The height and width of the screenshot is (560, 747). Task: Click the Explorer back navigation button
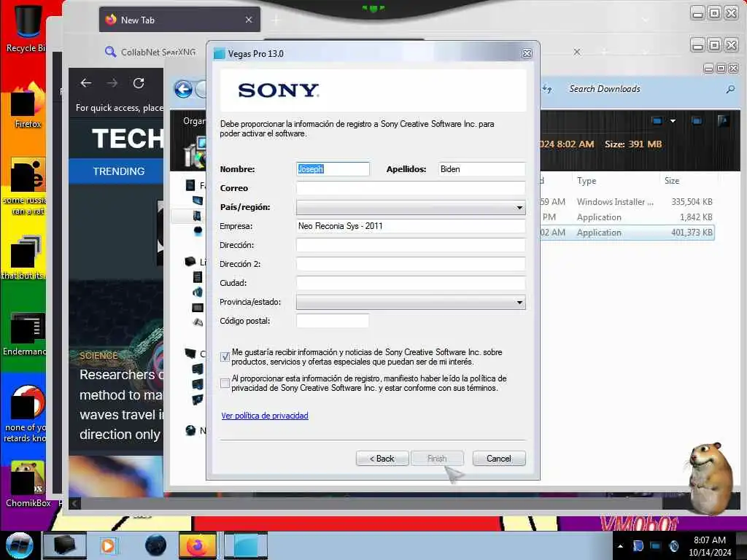click(183, 90)
